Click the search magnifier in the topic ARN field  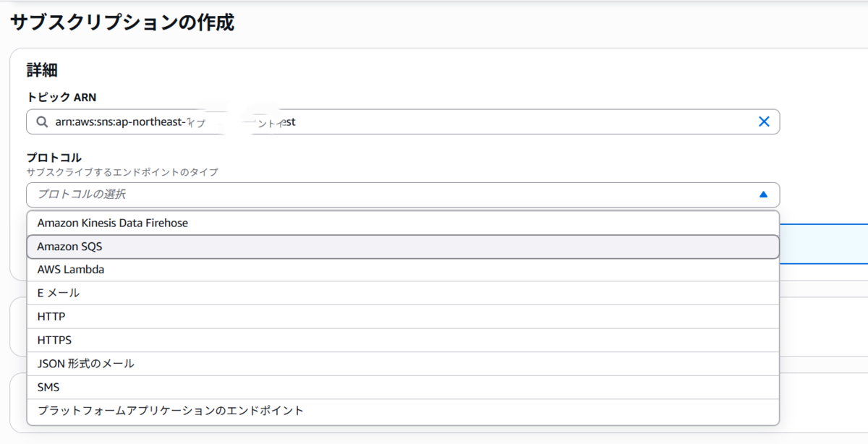tap(41, 122)
